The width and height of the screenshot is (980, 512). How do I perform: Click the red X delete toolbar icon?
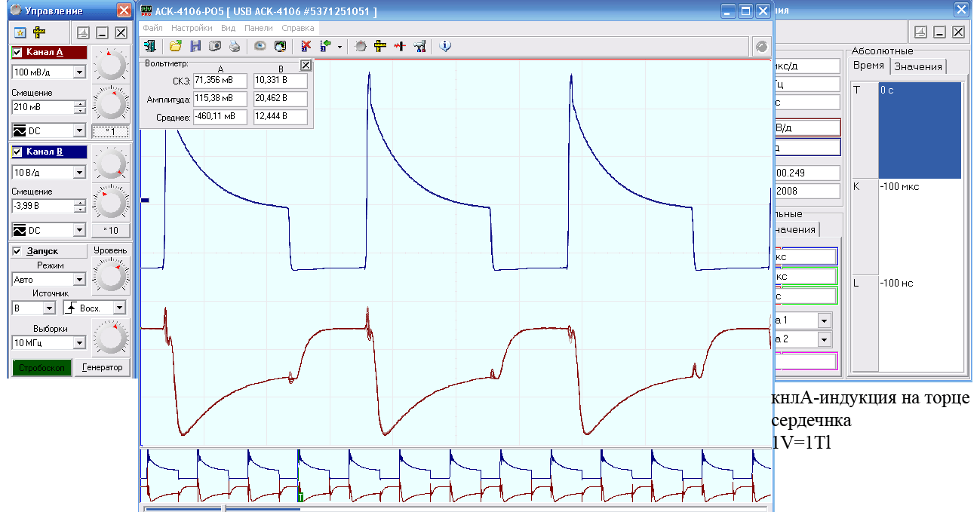pos(306,46)
